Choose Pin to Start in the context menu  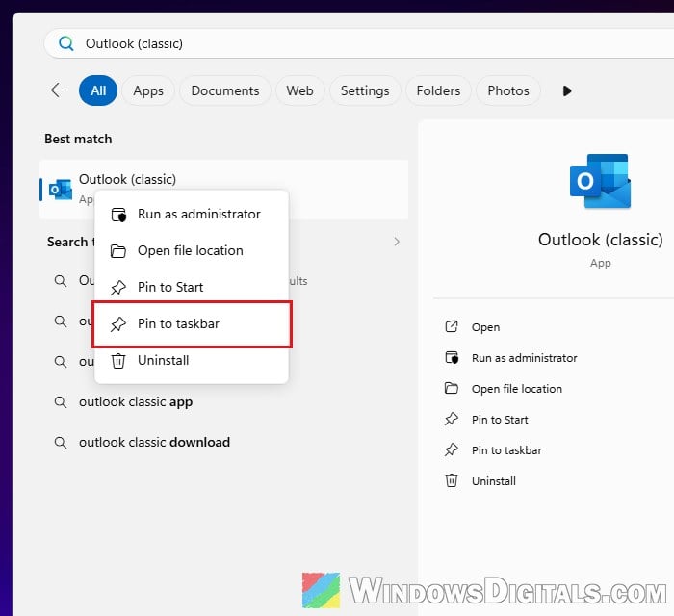[x=192, y=287]
